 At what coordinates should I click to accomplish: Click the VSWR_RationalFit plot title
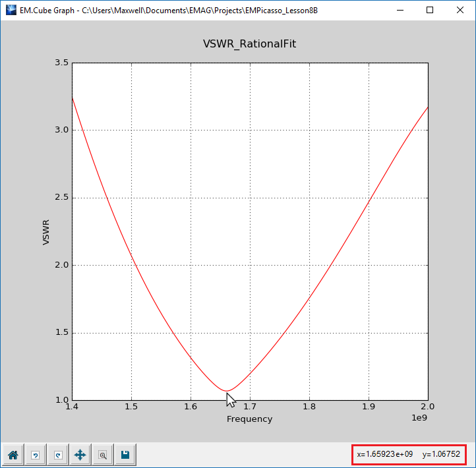click(249, 44)
